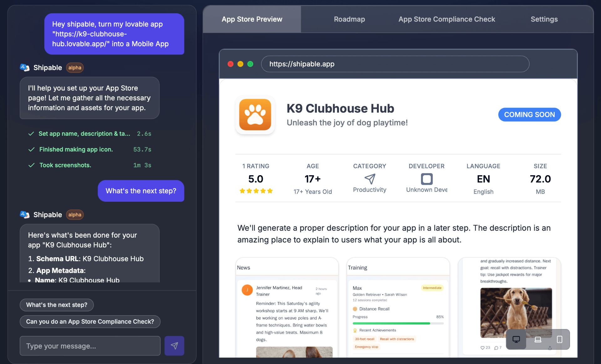Image resolution: width=601 pixels, height=364 pixels.
Task: Open App Store Compliance Check tab
Action: pyautogui.click(x=447, y=19)
